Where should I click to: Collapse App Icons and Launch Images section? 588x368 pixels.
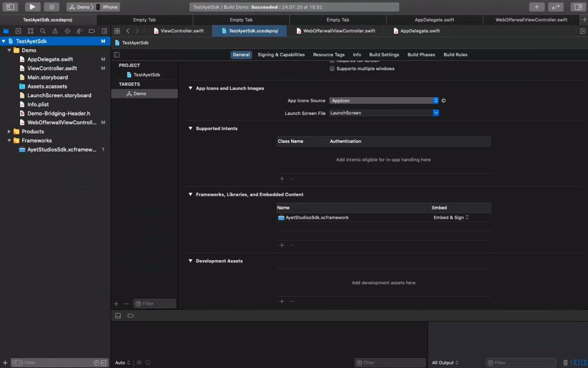pyautogui.click(x=191, y=88)
